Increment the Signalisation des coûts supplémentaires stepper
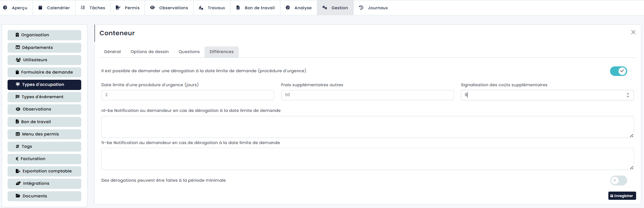Image resolution: width=644 pixels, height=208 pixels. [x=628, y=93]
